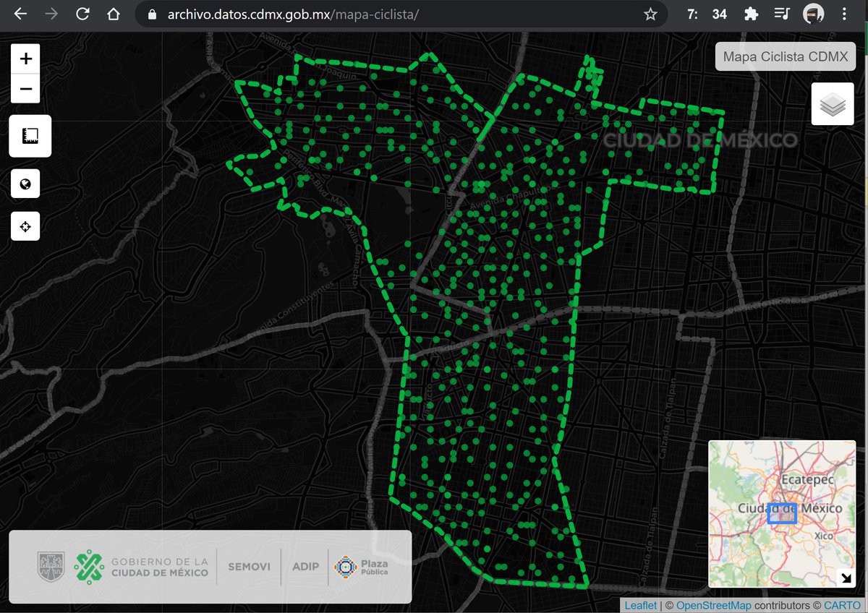Open the OpenStreetMap attribution link

(x=713, y=605)
